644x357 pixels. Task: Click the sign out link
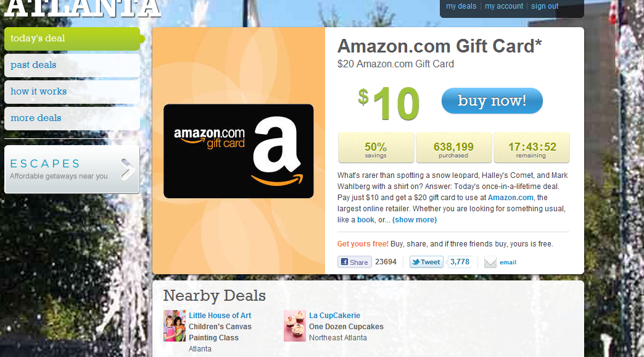pos(545,6)
